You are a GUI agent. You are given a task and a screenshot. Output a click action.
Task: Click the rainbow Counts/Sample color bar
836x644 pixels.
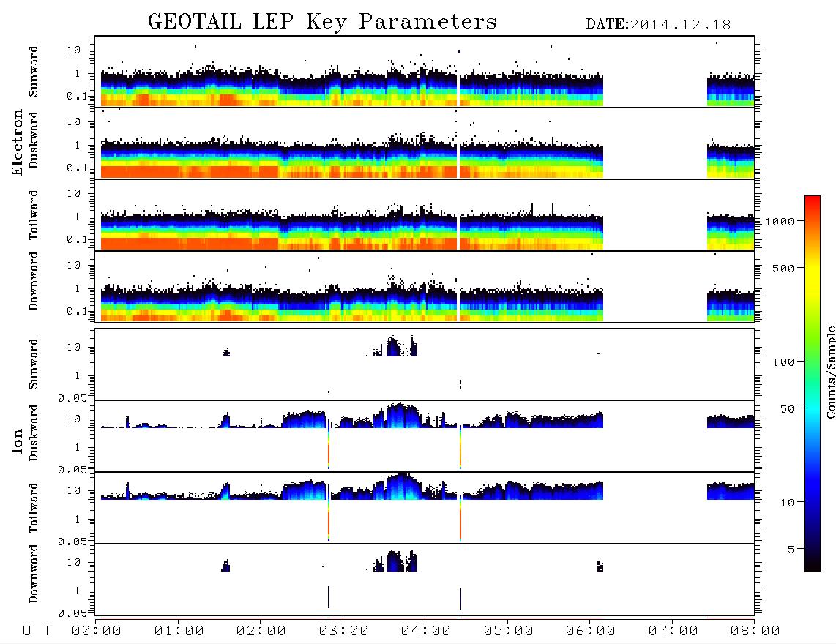[813, 384]
